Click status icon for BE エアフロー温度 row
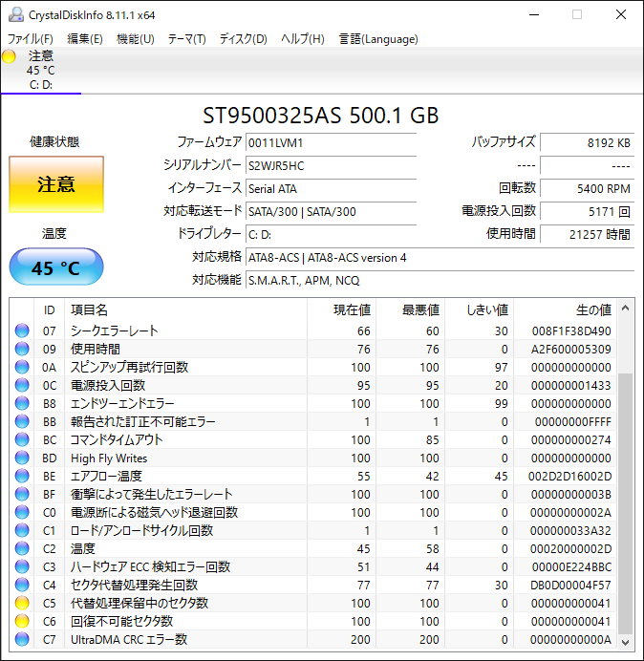 tap(22, 476)
